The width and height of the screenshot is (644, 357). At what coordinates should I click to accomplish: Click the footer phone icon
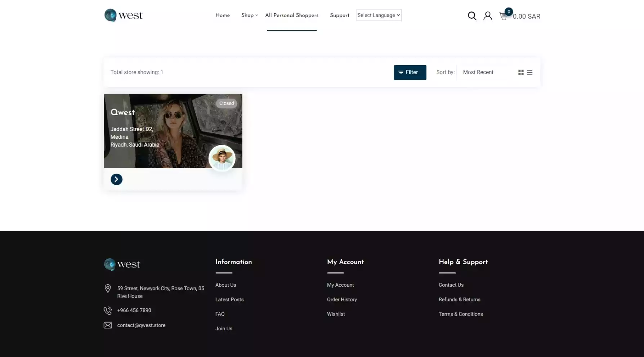click(108, 311)
